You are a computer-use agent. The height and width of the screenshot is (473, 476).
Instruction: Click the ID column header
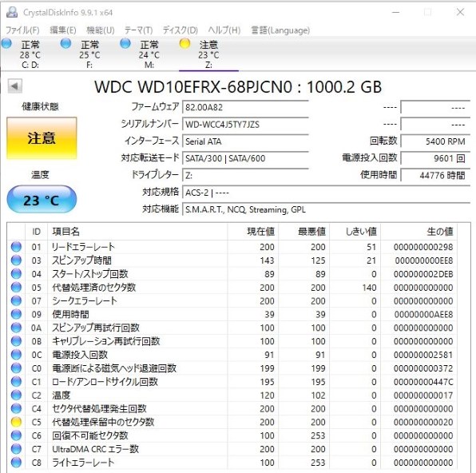[x=36, y=232]
